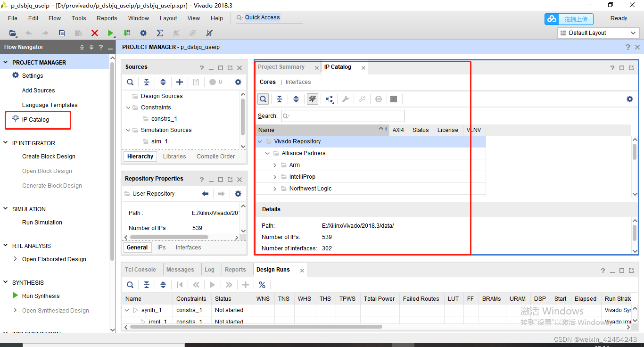Click Settings in Flow Navigator

coord(33,76)
